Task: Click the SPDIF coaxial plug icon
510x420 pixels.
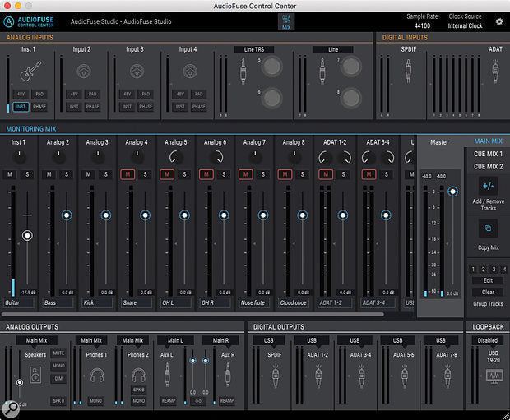Action: 408,71
